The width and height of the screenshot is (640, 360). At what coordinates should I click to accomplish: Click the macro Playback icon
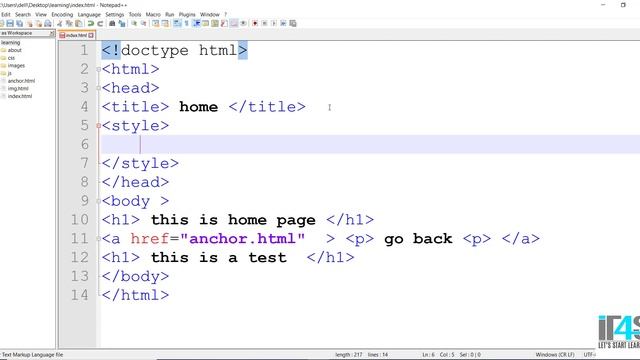(x=274, y=23)
